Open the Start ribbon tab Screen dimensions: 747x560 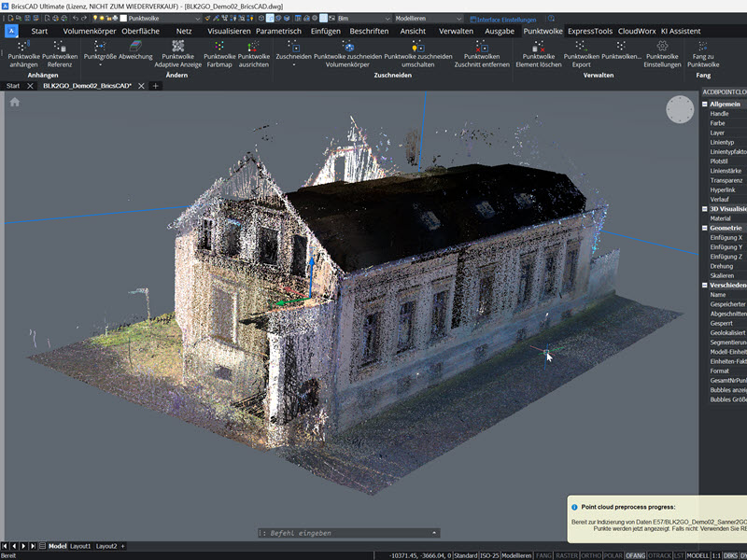[x=39, y=31]
